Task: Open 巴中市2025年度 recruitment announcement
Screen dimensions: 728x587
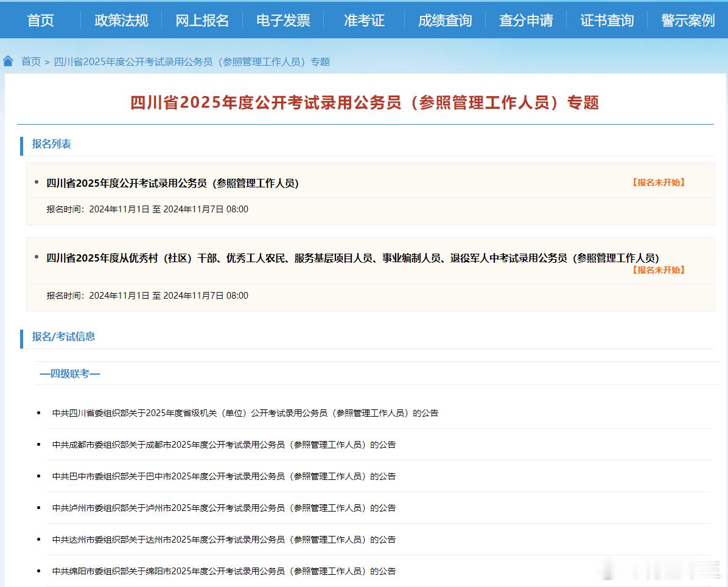Action: [224, 476]
